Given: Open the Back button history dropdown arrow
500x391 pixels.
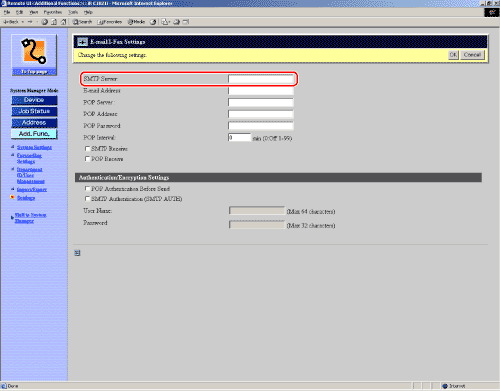Looking at the screenshot, I should (x=23, y=22).
